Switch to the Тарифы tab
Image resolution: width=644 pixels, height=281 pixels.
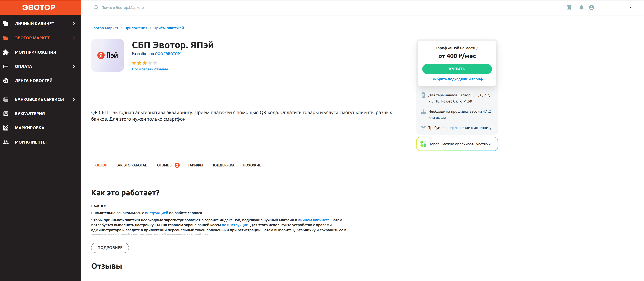(x=195, y=165)
